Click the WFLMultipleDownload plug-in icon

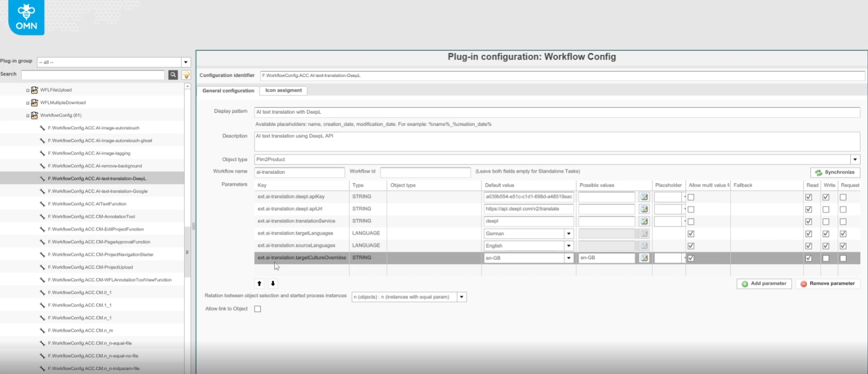[34, 102]
